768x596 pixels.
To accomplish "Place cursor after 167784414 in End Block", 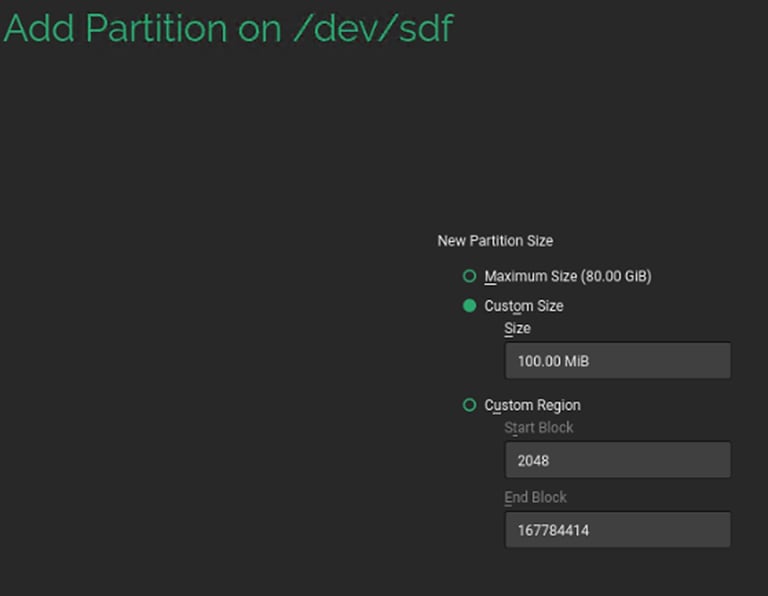I will point(590,531).
